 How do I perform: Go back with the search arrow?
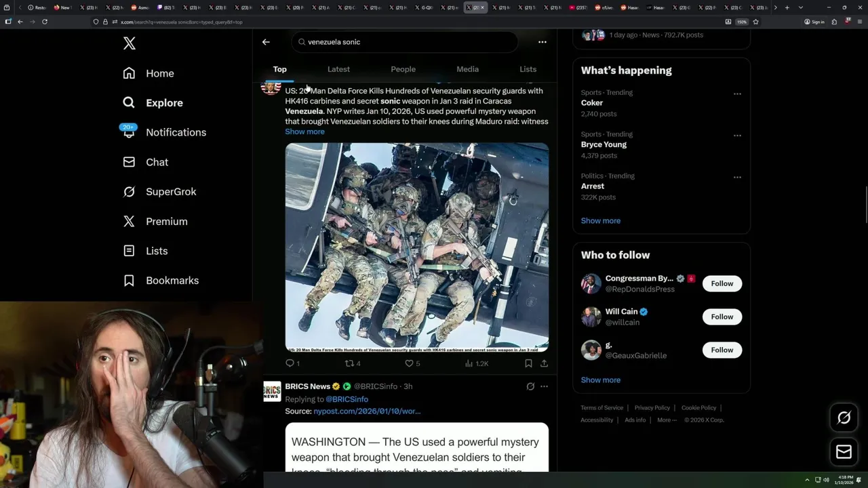pyautogui.click(x=266, y=42)
